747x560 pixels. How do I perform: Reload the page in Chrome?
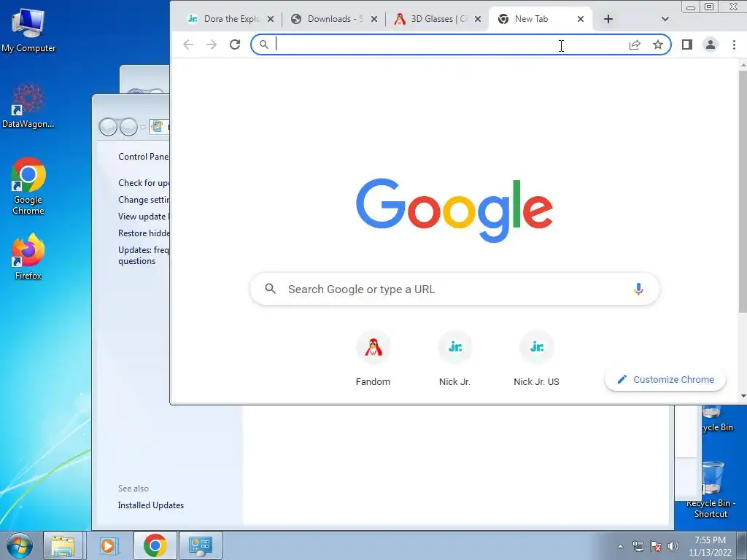pyautogui.click(x=235, y=44)
